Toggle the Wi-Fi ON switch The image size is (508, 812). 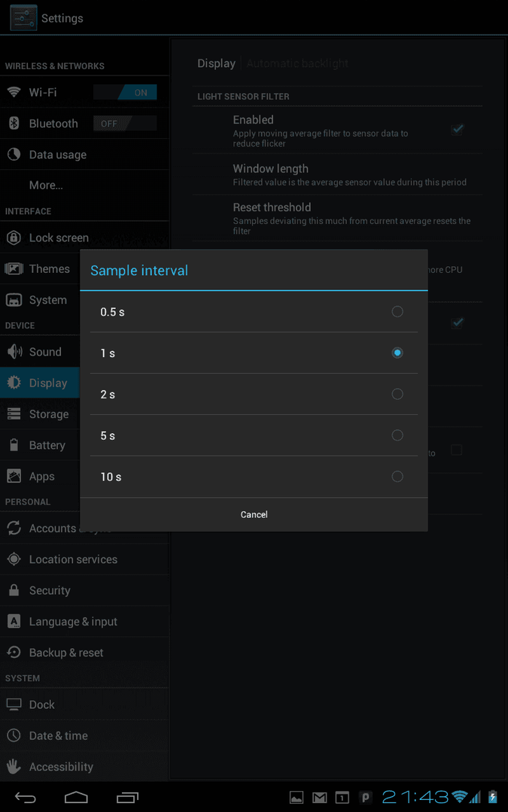coord(125,92)
